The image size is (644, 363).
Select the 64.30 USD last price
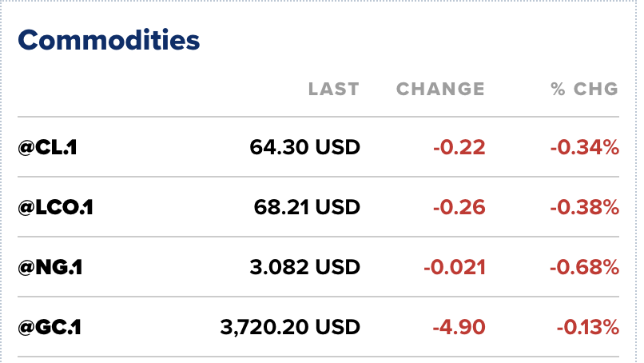[x=304, y=147]
